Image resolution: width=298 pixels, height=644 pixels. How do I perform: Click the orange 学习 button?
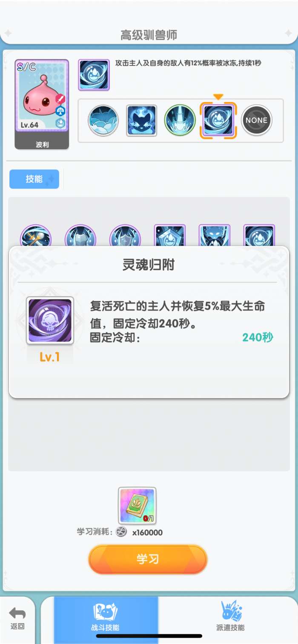pyautogui.click(x=148, y=559)
